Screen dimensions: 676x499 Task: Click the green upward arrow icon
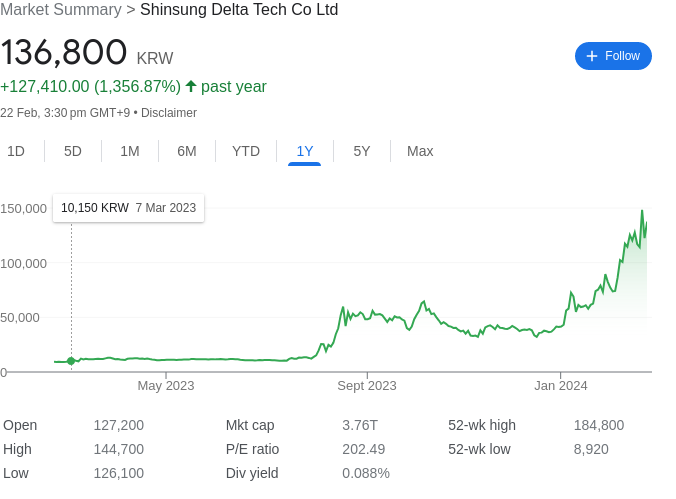[x=191, y=86]
